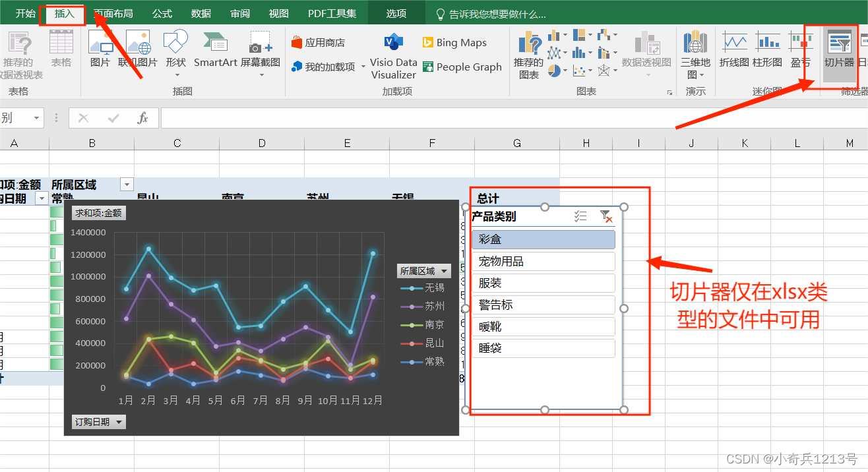The image size is (868, 472).
Task: Insert a waterfall or stock chart
Action: (607, 35)
